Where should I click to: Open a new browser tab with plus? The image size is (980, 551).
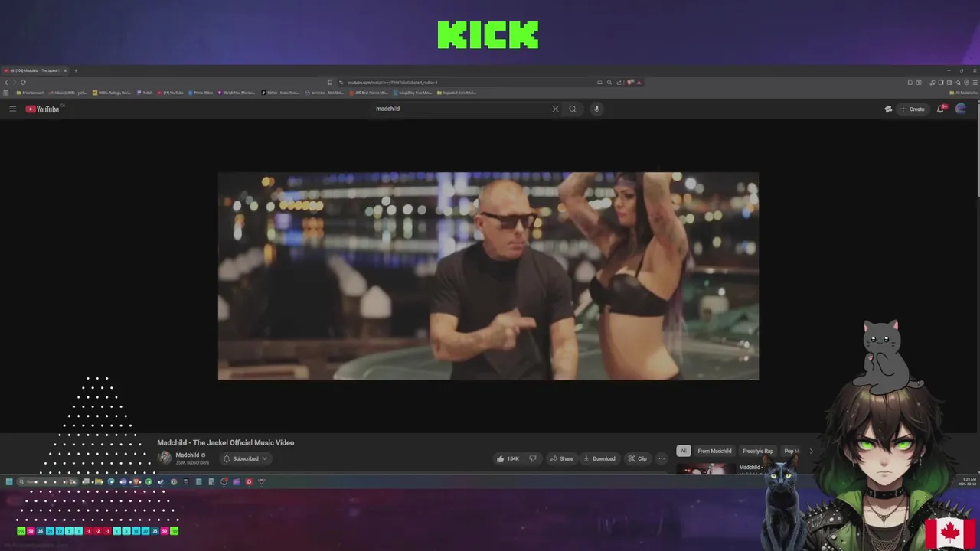point(75,70)
